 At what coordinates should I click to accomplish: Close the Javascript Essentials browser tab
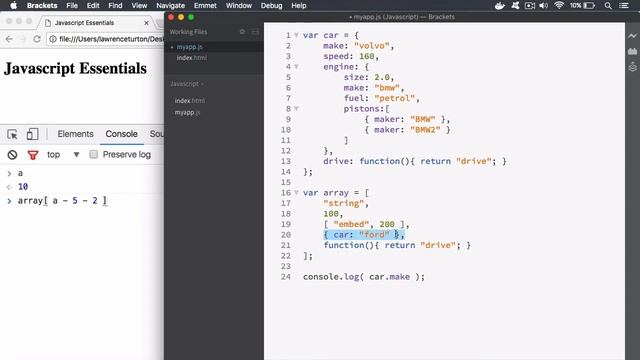(x=146, y=23)
